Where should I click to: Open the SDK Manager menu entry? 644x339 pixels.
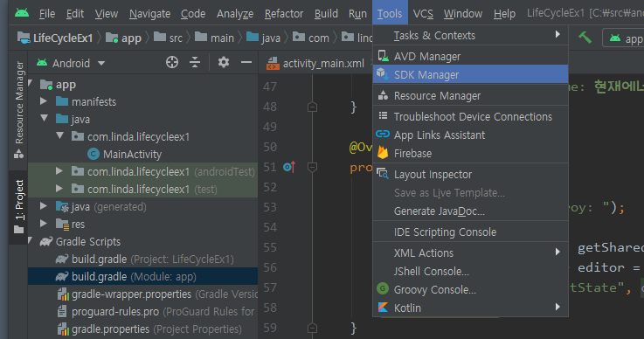click(470, 75)
